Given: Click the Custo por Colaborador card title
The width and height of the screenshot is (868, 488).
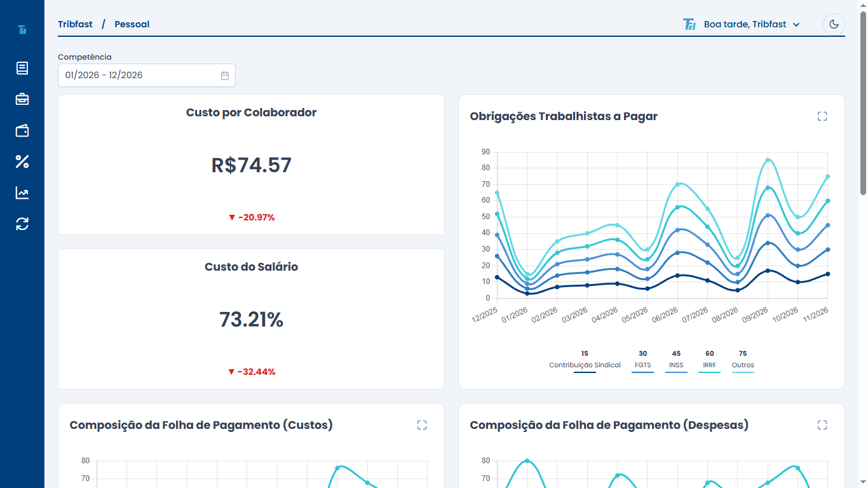Looking at the screenshot, I should pos(252,112).
